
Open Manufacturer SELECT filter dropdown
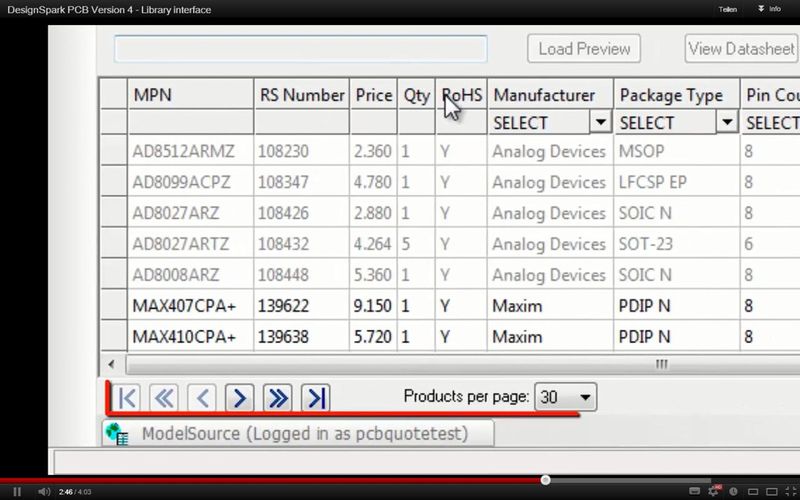pos(601,122)
